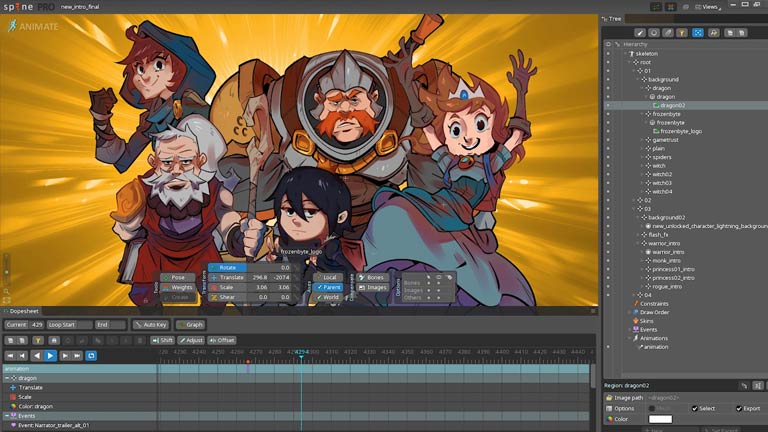The image size is (768, 432).
Task: Click the tree find/search icon
Action: pos(714,33)
